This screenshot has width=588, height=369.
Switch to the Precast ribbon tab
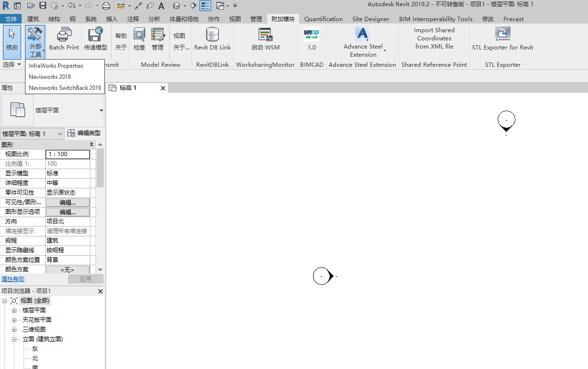coord(513,19)
